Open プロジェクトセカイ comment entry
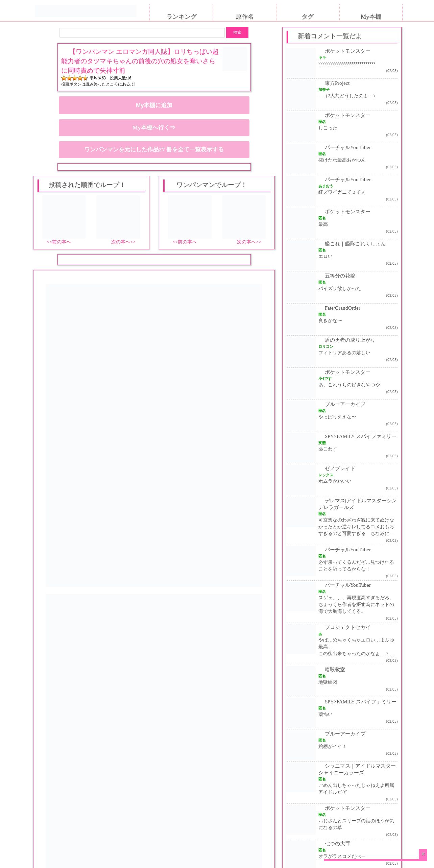This screenshot has height=868, width=434. click(x=342, y=644)
